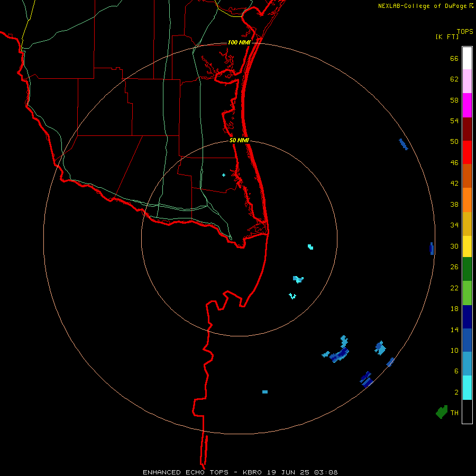
Task: Click the 'TOPS' legend heading
Action: point(465,31)
